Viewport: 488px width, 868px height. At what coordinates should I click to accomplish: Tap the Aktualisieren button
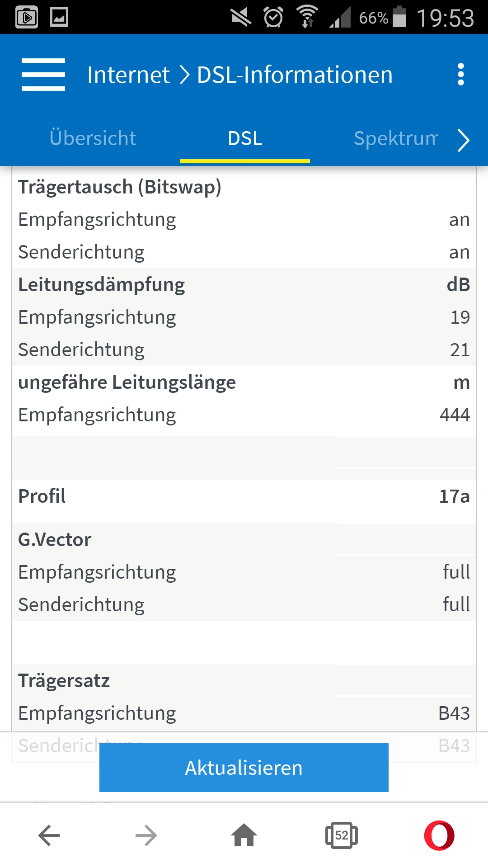point(244,768)
